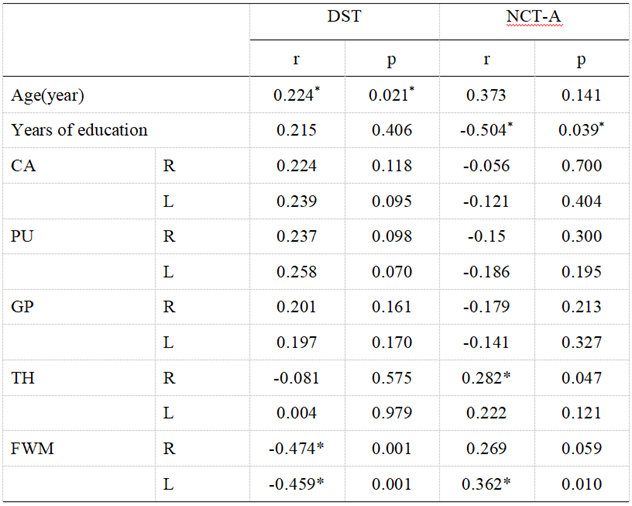Click the -0.474 correlation value

[296, 449]
